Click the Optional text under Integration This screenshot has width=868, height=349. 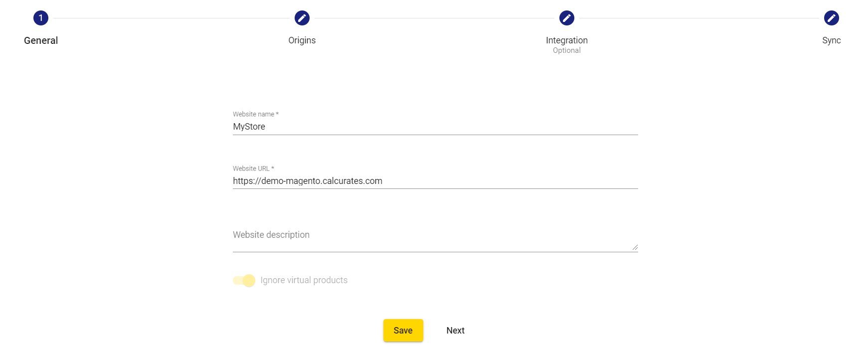[x=566, y=50]
